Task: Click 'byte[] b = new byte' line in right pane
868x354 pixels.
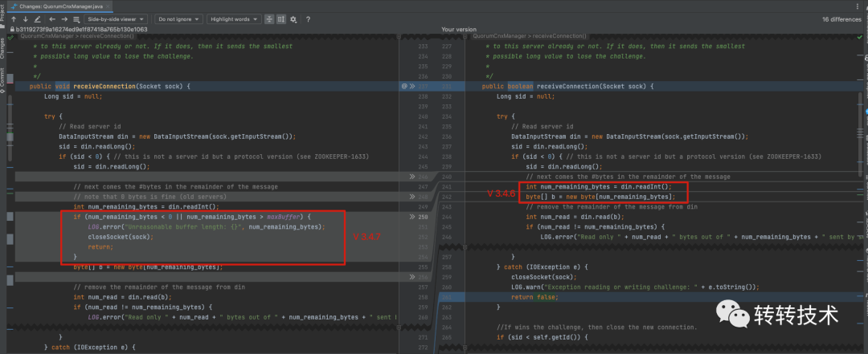Action: (x=600, y=197)
